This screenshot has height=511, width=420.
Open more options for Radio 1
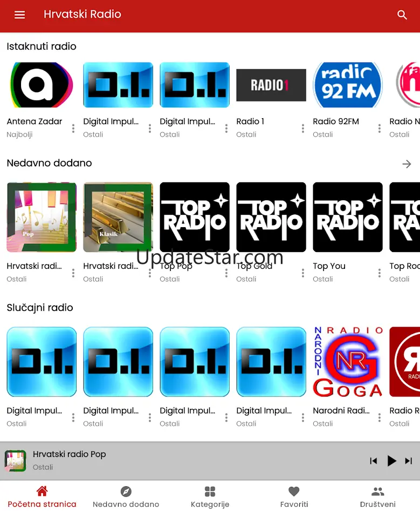point(303,128)
